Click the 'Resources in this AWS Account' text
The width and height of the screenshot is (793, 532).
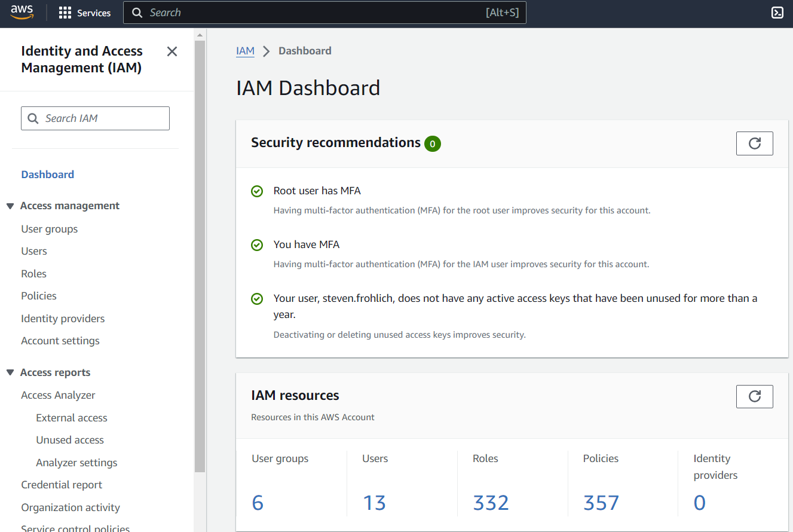click(x=313, y=417)
